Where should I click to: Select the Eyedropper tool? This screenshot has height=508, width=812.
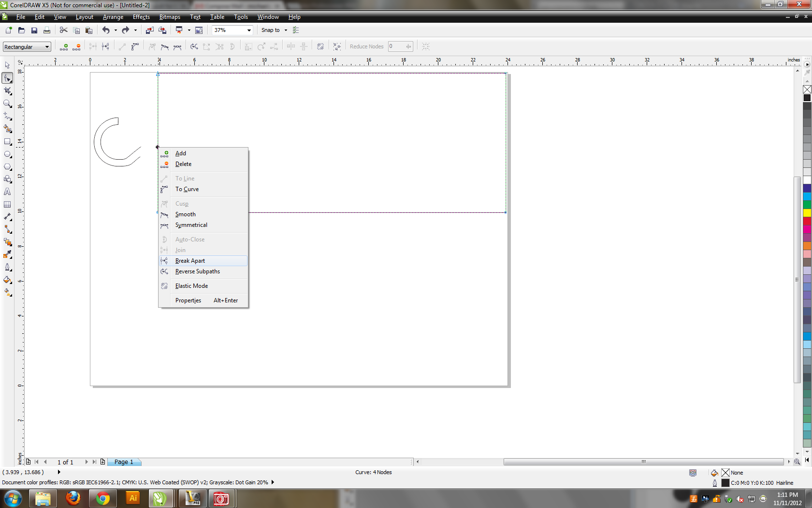tap(7, 254)
